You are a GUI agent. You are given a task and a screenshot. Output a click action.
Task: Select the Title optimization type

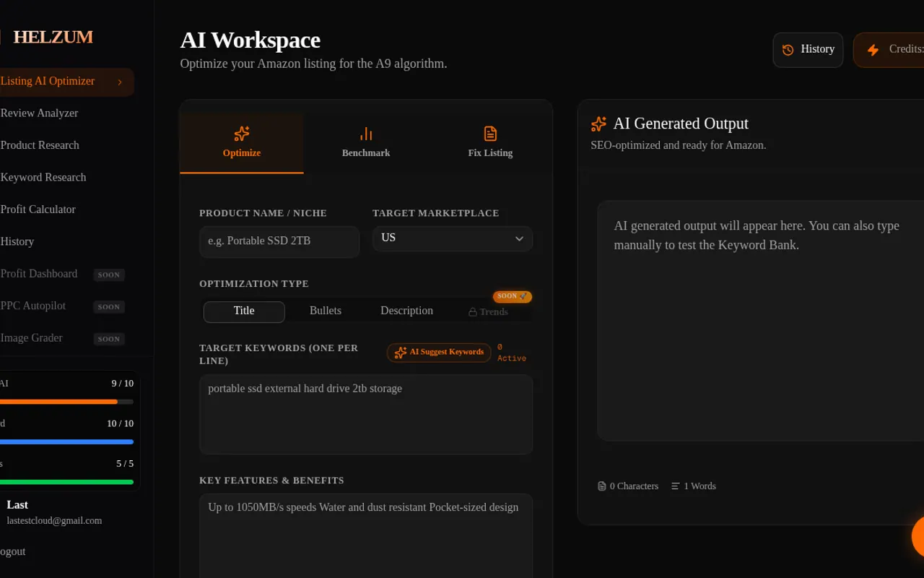pos(244,311)
